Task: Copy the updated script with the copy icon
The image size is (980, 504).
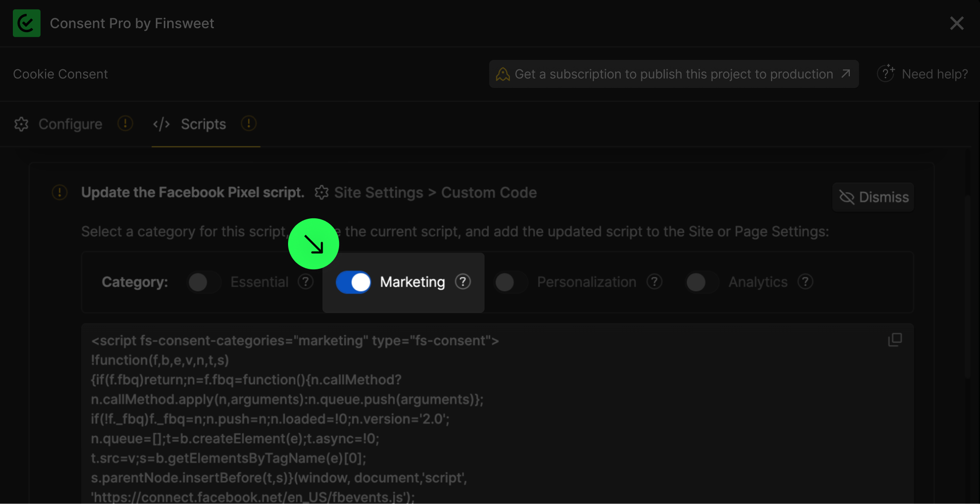Action: [x=895, y=340]
